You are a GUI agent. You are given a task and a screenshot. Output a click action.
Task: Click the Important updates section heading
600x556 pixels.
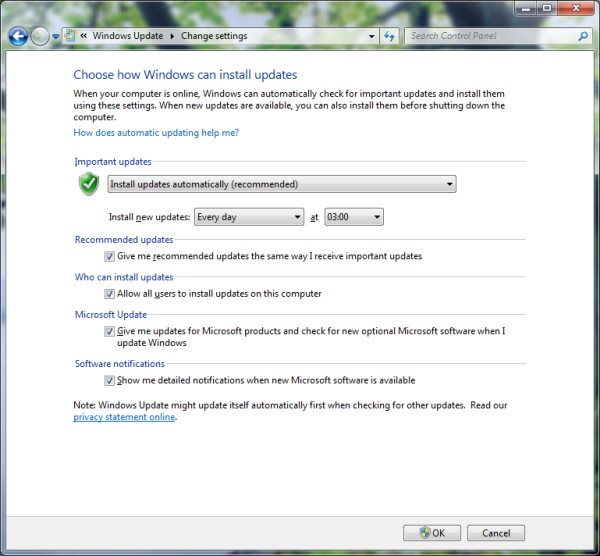pyautogui.click(x=113, y=162)
